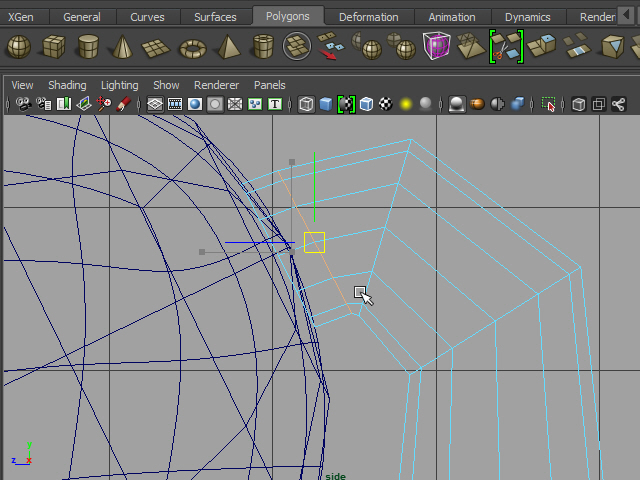640x480 pixels.
Task: Click the transparent pyramid shelf icon
Action: (471, 46)
